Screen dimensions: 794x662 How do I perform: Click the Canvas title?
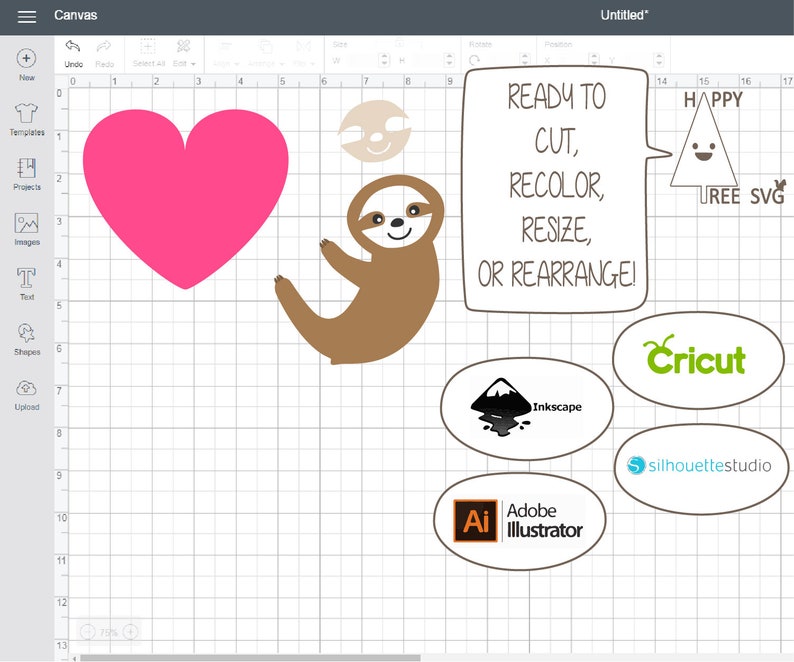(76, 15)
